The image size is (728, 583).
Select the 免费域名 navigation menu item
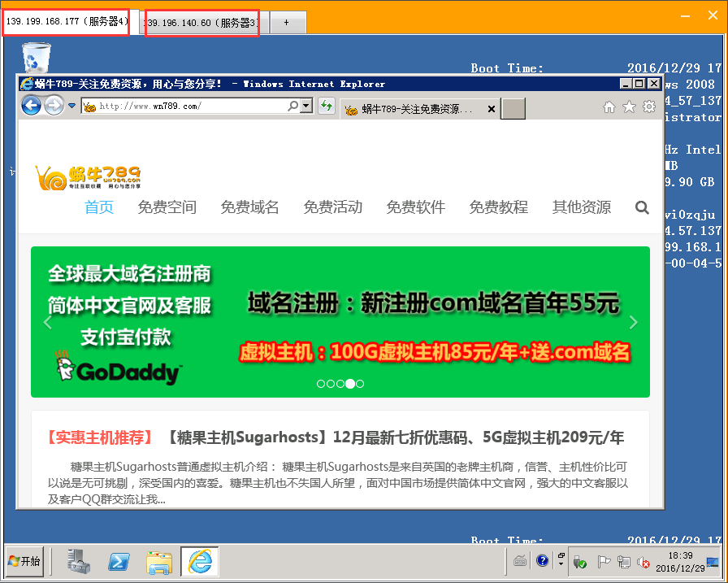tap(249, 207)
